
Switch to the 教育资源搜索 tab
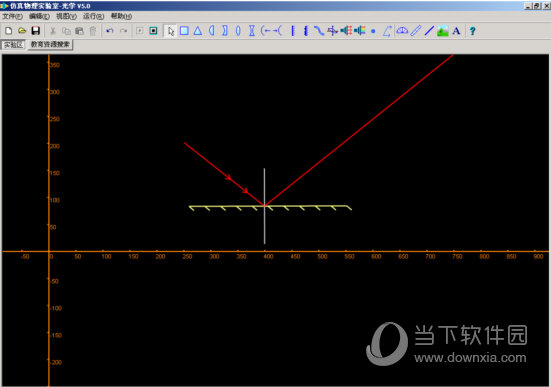[x=50, y=44]
